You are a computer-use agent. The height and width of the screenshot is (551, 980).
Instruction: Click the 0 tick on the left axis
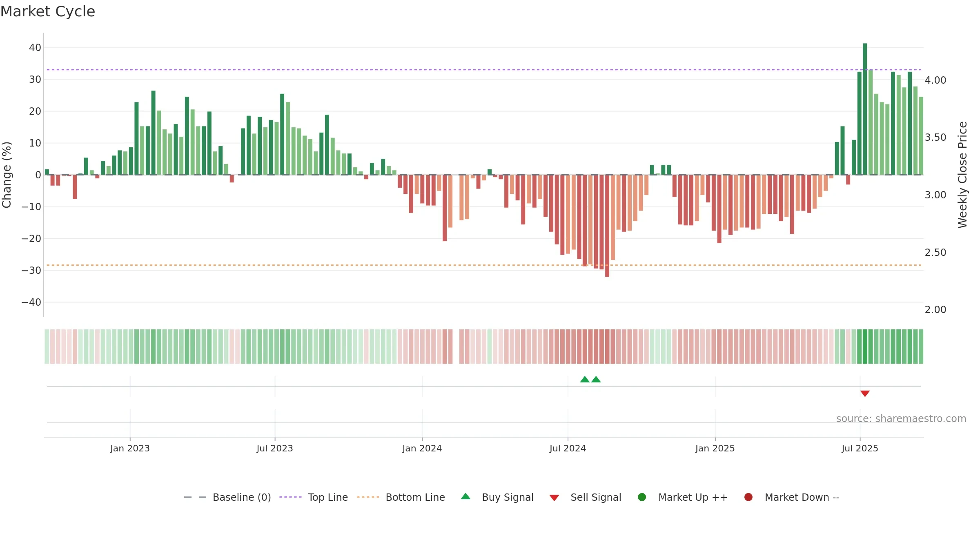click(x=38, y=175)
